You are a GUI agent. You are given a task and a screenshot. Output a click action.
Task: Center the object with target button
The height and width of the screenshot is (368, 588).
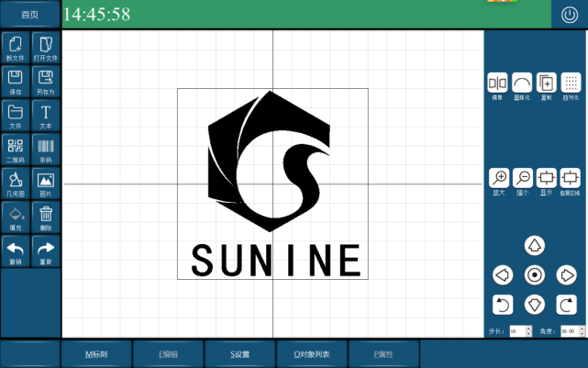pos(535,275)
